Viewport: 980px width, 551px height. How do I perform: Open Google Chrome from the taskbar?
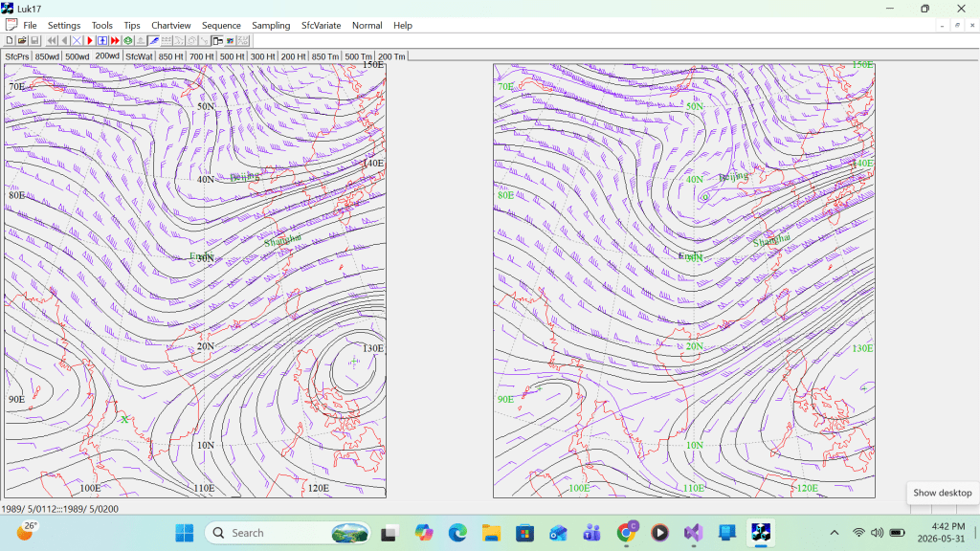(x=626, y=533)
